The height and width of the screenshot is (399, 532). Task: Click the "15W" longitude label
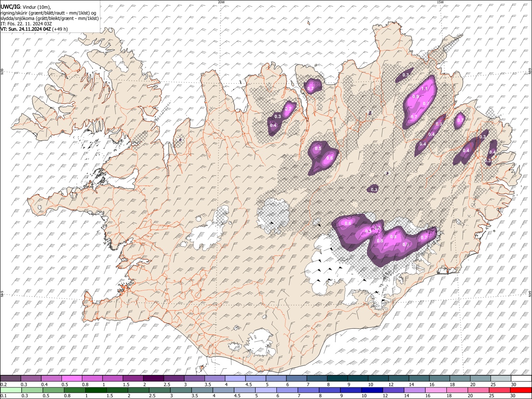click(440, 2)
